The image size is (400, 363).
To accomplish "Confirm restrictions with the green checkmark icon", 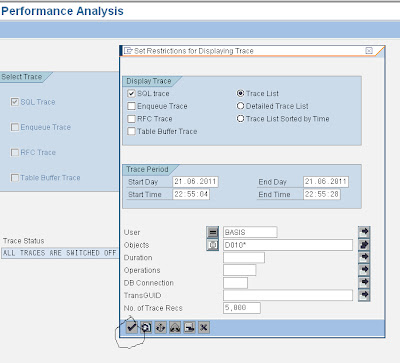I will point(132,328).
